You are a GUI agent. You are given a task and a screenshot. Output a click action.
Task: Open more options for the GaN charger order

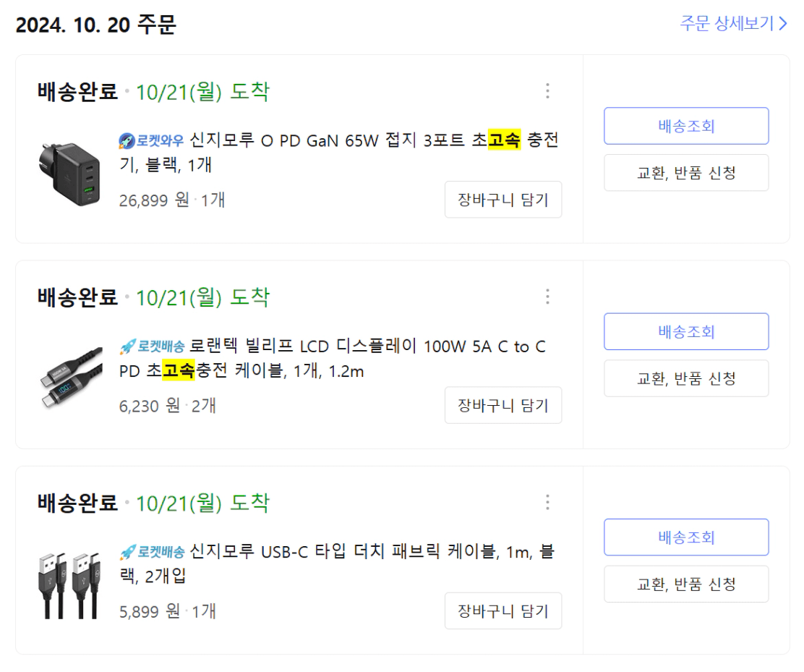pos(547,91)
